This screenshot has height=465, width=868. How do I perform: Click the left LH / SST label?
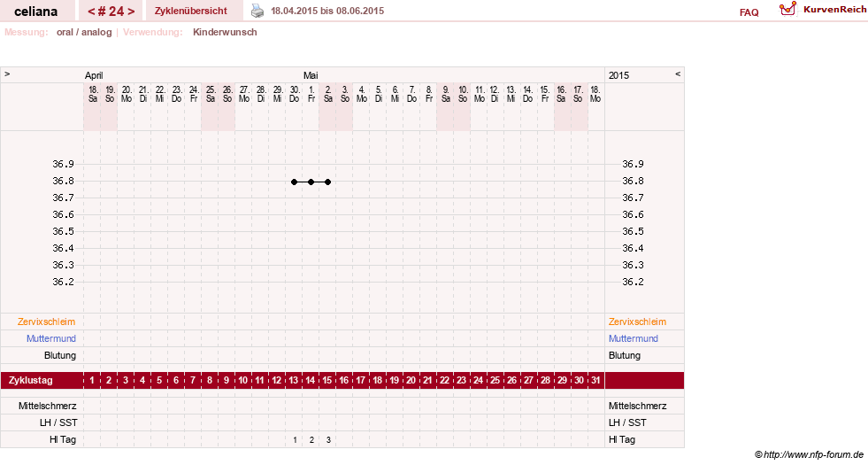58,422
